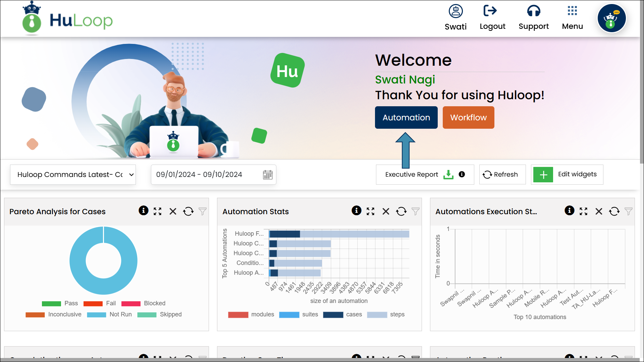644x362 pixels.
Task: Show info for Automation Stats widget
Action: (x=356, y=211)
